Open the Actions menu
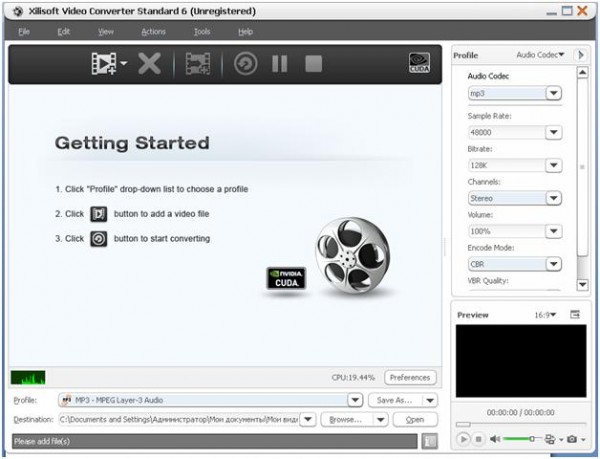This screenshot has width=600, height=459. pyautogui.click(x=153, y=32)
